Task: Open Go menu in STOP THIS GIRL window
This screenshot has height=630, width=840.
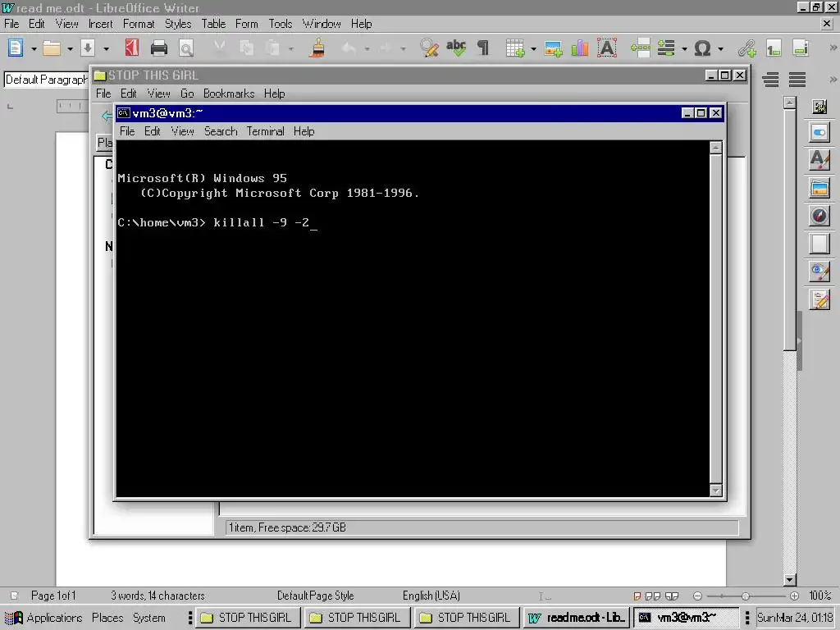Action: [187, 94]
